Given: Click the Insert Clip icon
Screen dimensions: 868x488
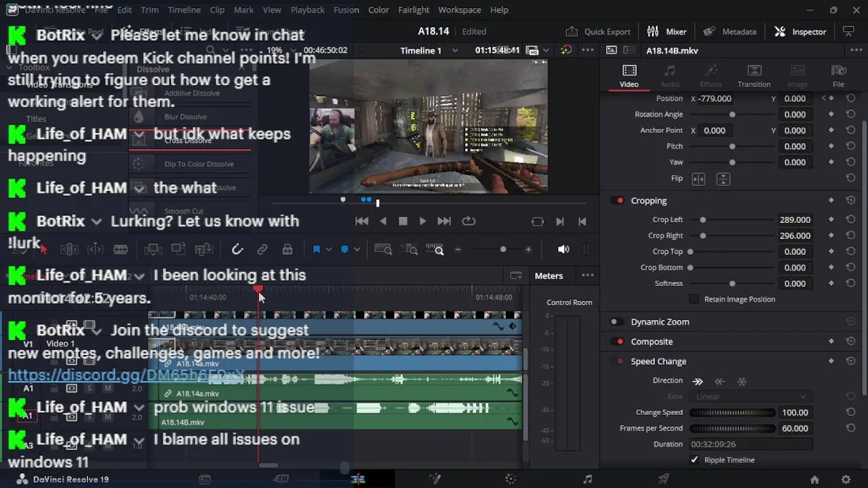Looking at the screenshot, I should point(153,249).
